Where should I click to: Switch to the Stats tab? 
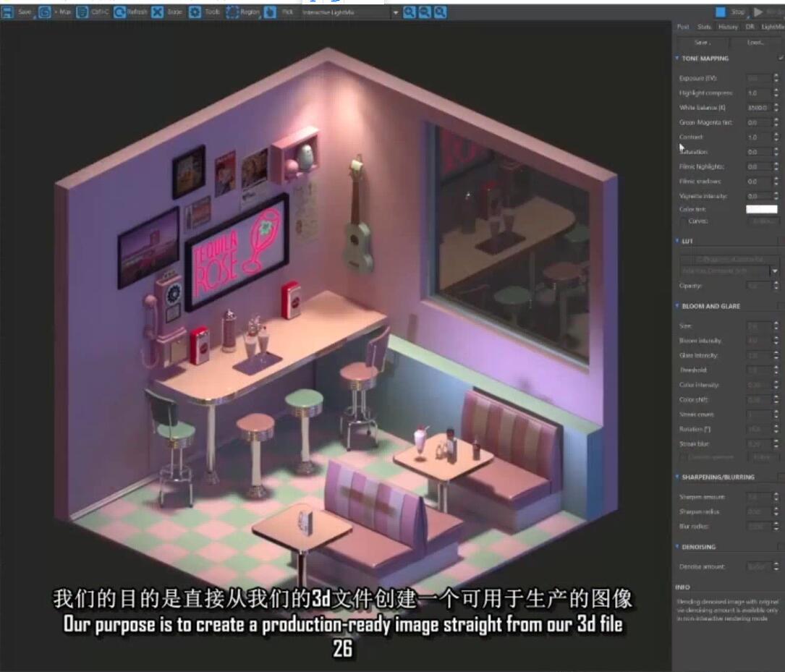[704, 27]
